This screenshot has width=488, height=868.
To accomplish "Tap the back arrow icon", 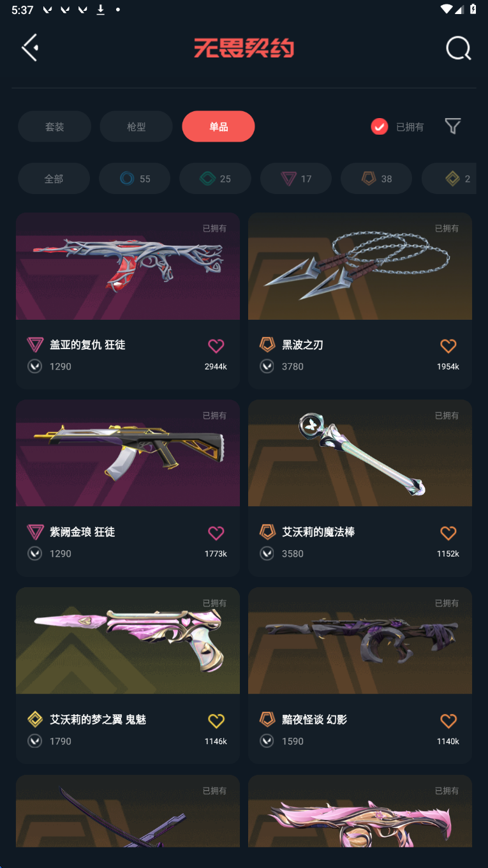I will click(x=30, y=48).
